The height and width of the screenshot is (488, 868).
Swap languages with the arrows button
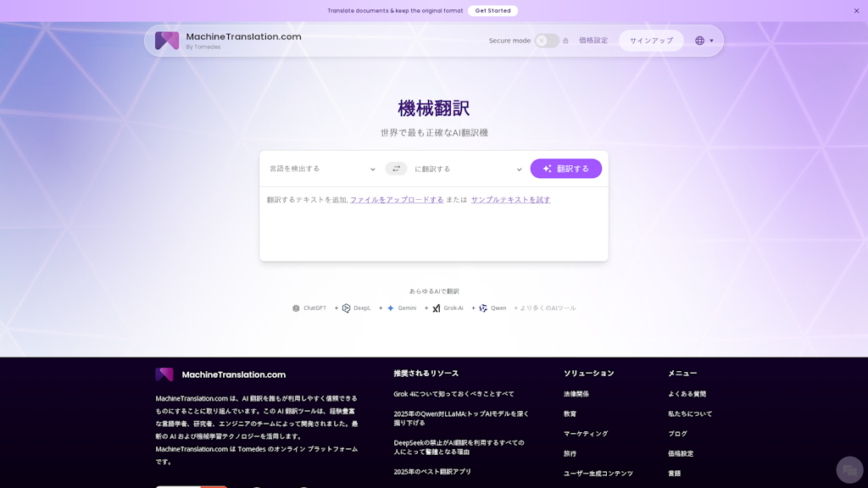(396, 169)
